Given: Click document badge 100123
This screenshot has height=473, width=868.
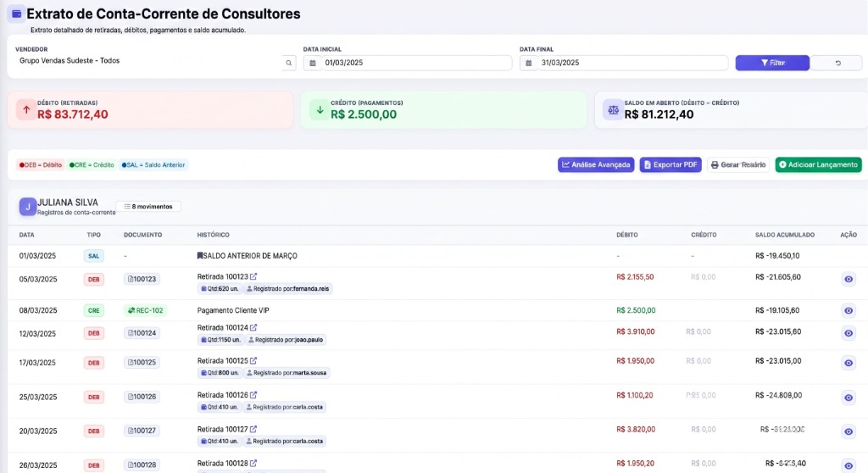Looking at the screenshot, I should coord(142,279).
